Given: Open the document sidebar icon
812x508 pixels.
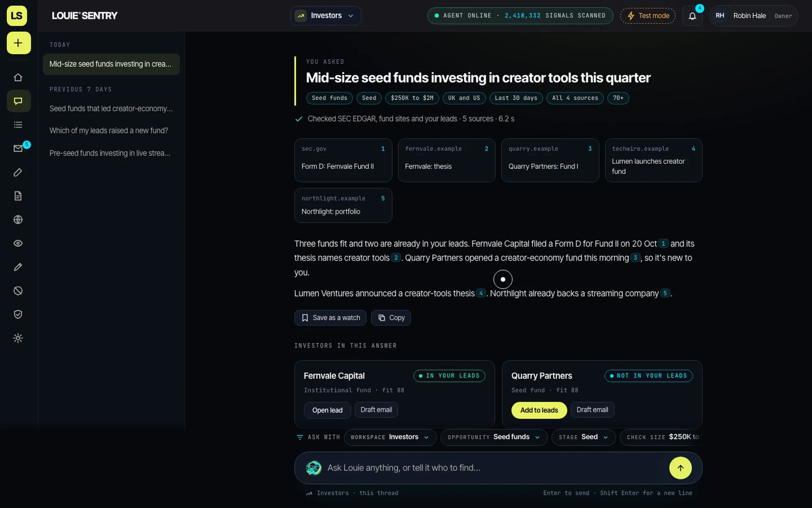Looking at the screenshot, I should tap(18, 196).
